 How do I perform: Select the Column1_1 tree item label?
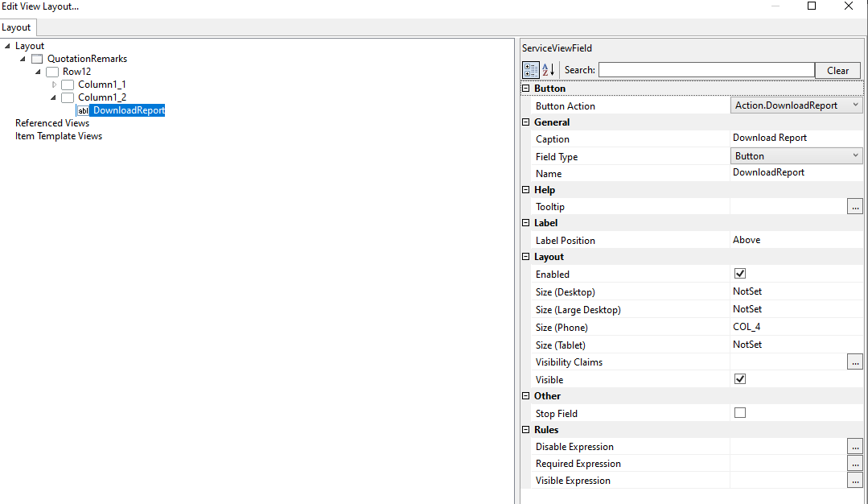[102, 85]
